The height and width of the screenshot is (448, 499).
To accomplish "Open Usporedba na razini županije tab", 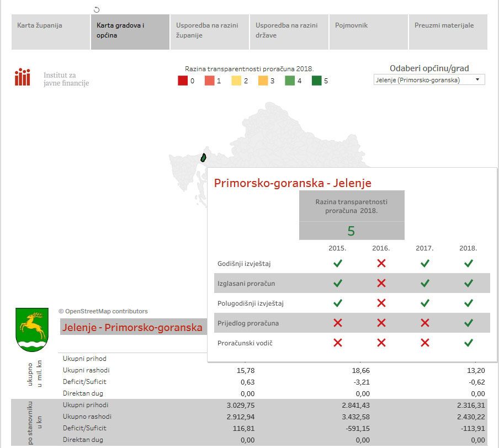I will pos(209,32).
